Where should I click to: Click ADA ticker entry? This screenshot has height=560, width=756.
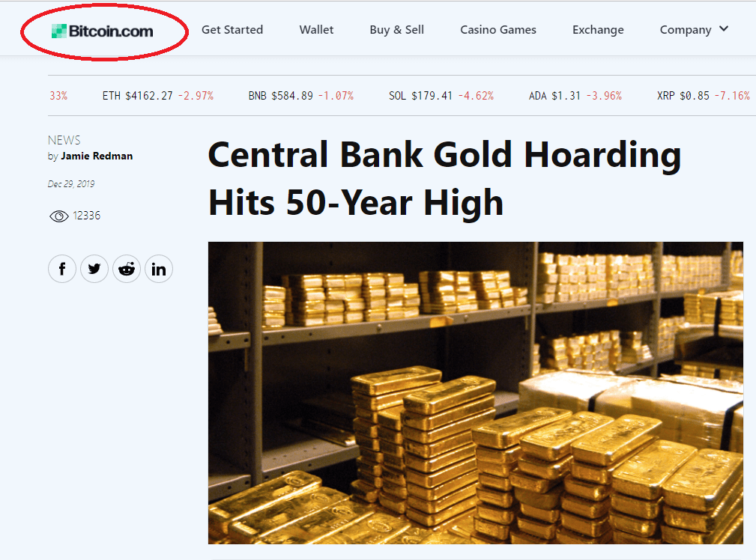pyautogui.click(x=575, y=96)
